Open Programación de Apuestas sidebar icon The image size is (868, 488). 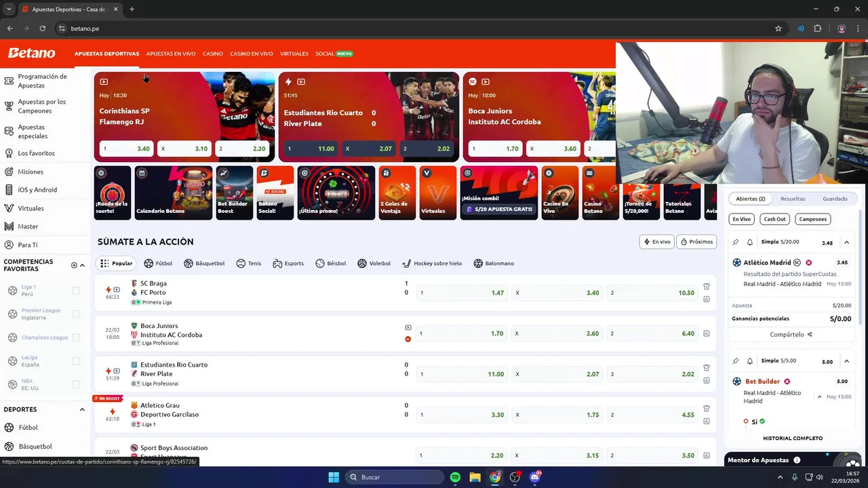pos(9,81)
